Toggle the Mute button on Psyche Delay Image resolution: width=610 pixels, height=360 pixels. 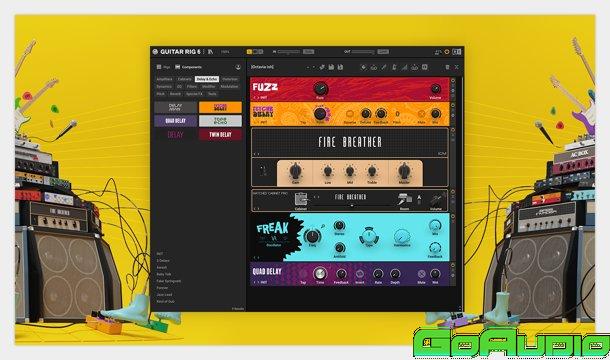(421, 114)
